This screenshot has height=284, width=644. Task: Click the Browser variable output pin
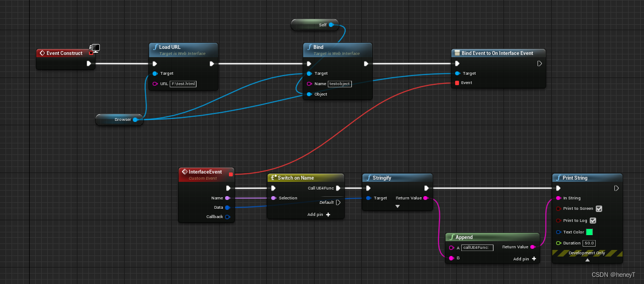click(x=135, y=120)
